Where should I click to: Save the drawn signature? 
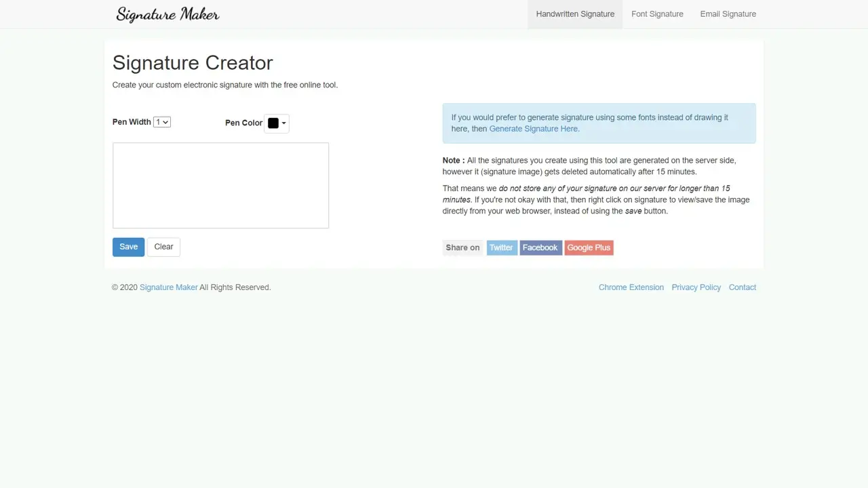coord(128,247)
